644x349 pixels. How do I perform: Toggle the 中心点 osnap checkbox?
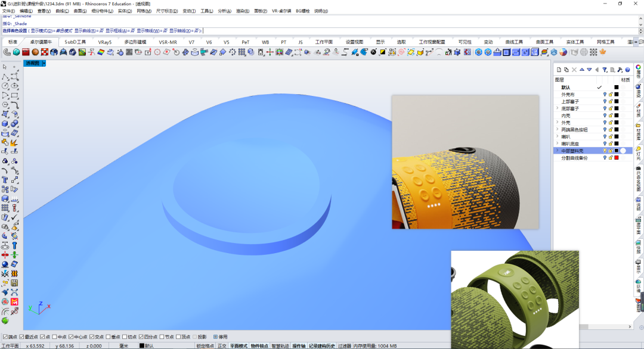71,336
